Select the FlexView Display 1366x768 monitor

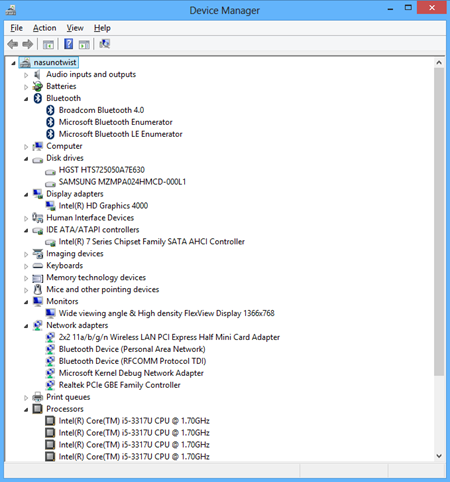167,313
